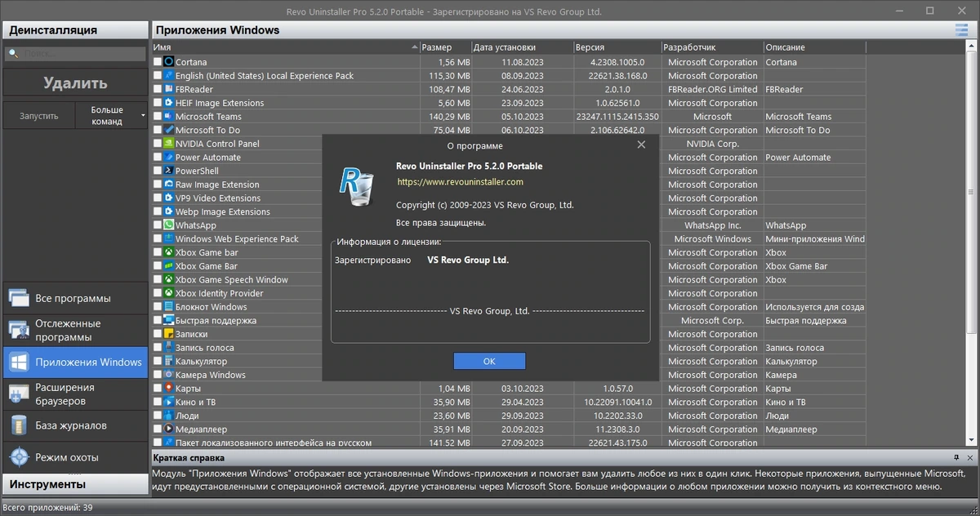This screenshot has height=516, width=980.
Task: Click the Удалить button
Action: point(75,83)
